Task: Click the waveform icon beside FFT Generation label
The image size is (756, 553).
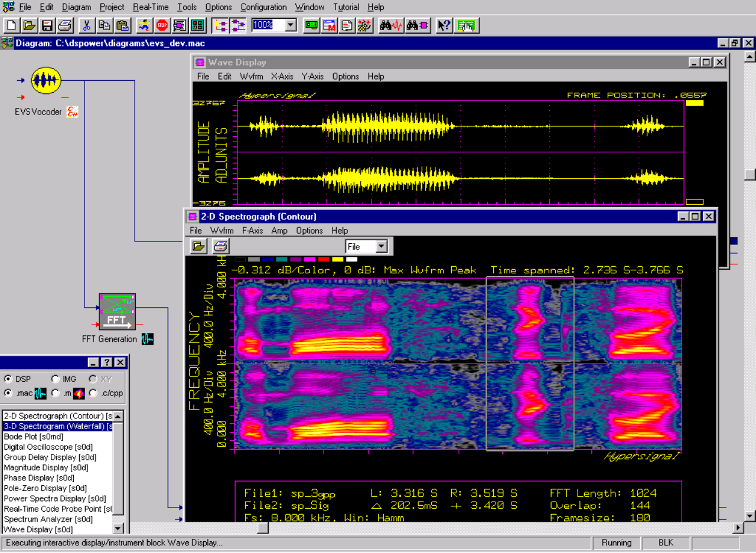Action: 148,339
